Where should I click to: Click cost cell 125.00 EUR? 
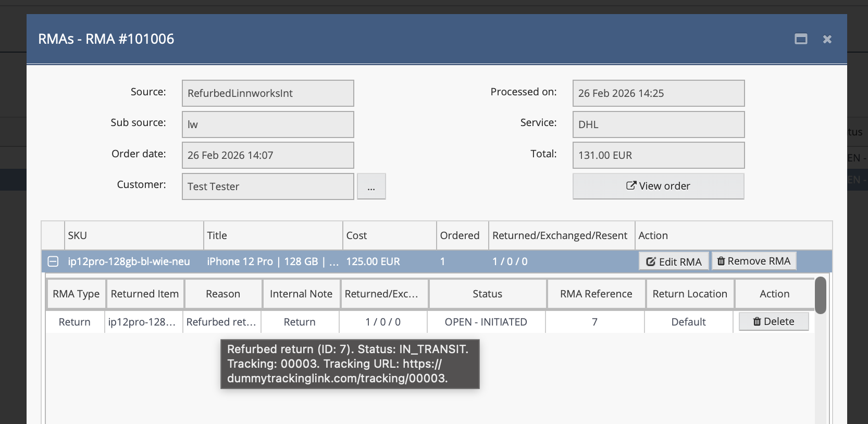pyautogui.click(x=390, y=261)
